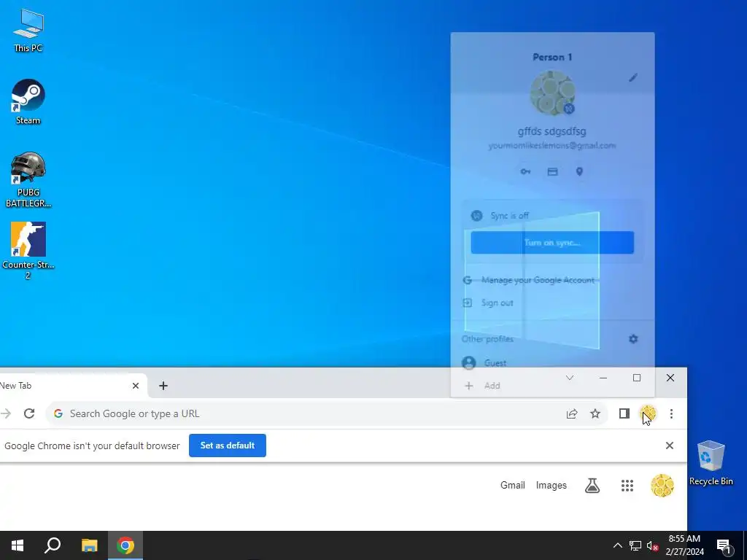Open payment methods card icon
This screenshot has width=747, height=560.
[x=552, y=172]
